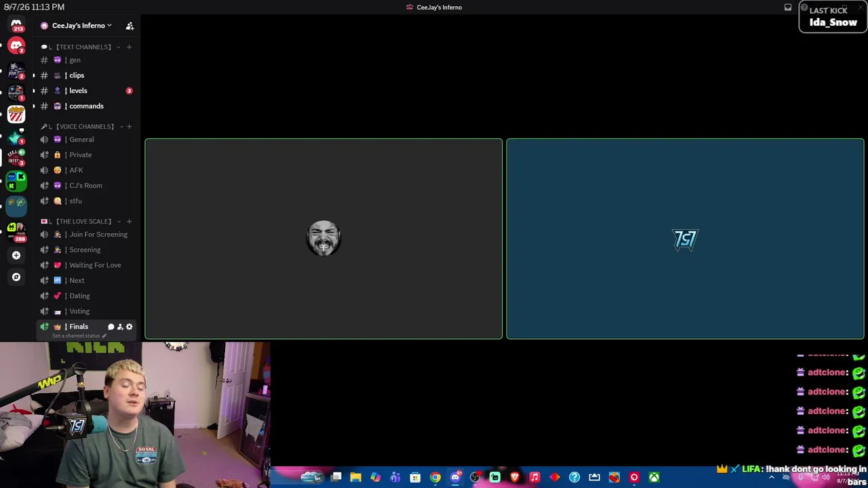
Task: Open the clips text channel
Action: pyautogui.click(x=87, y=75)
